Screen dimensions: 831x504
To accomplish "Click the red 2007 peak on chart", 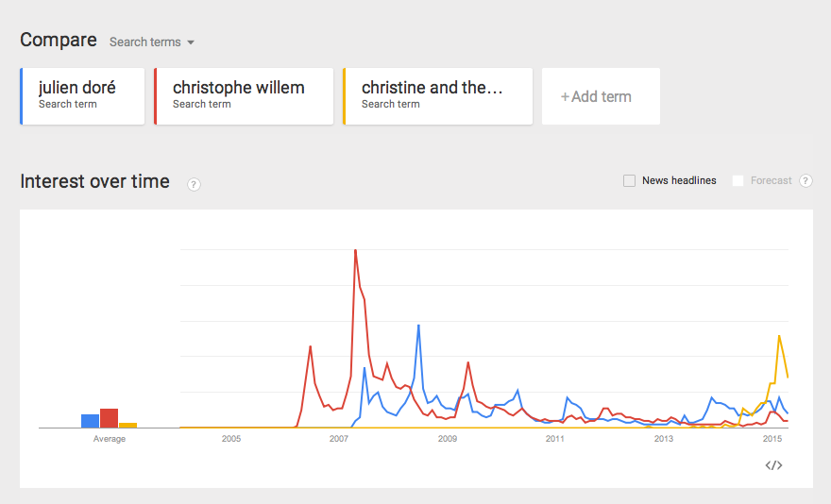I will point(355,250).
